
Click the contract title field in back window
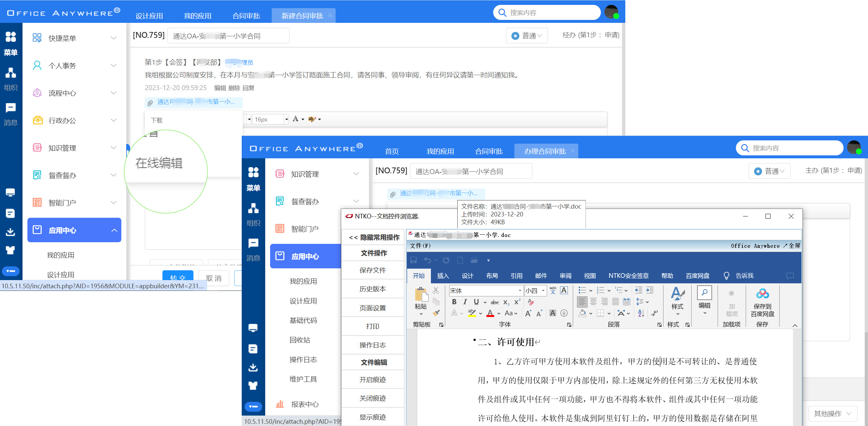(x=228, y=36)
